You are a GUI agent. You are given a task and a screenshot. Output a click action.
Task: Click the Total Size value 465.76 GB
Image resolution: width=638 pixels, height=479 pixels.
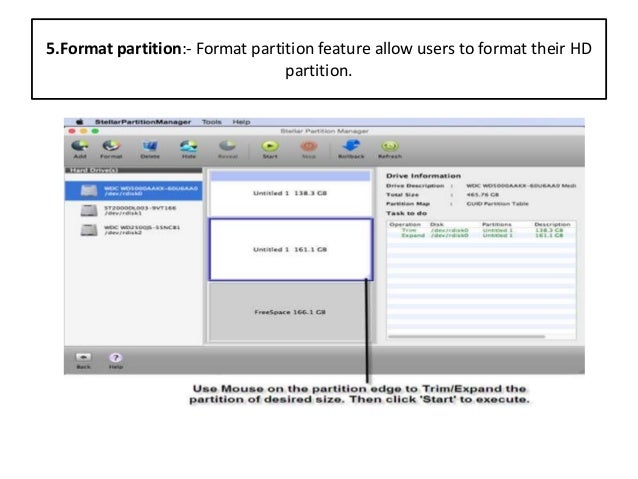click(x=483, y=195)
